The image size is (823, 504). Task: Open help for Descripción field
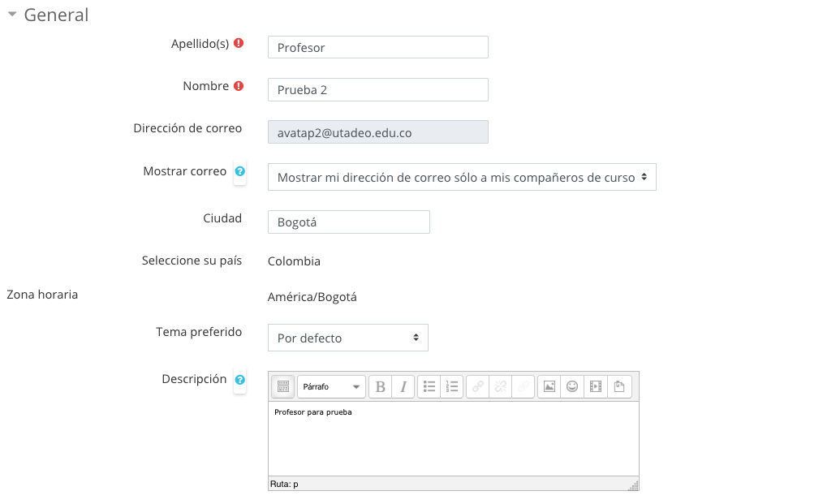click(240, 380)
